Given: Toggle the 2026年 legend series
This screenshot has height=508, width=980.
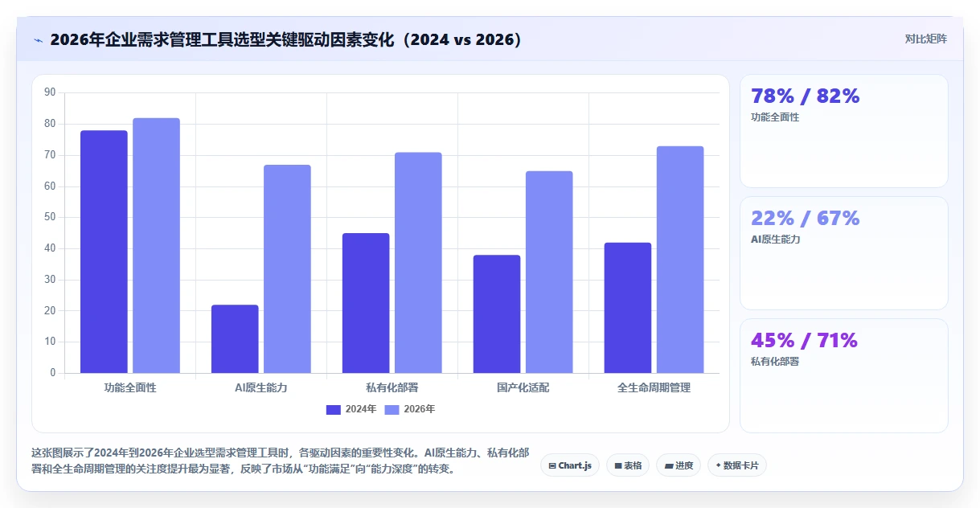Looking at the screenshot, I should tap(410, 409).
